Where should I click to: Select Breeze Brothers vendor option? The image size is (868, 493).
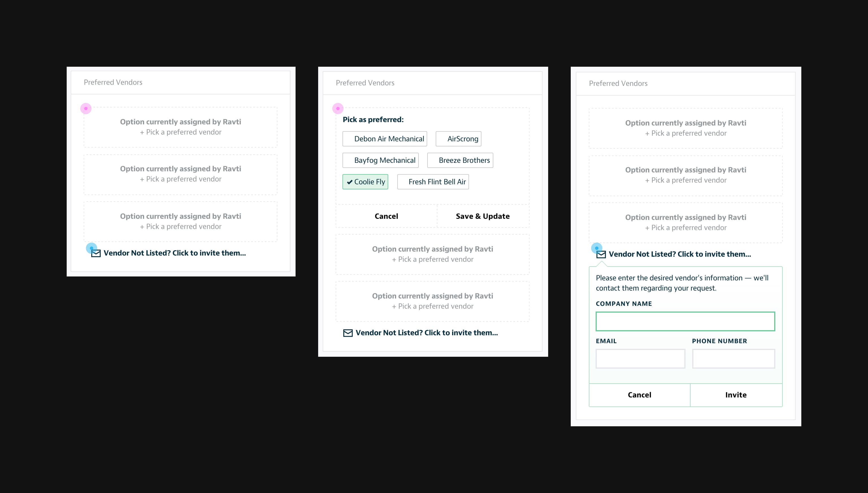click(465, 160)
